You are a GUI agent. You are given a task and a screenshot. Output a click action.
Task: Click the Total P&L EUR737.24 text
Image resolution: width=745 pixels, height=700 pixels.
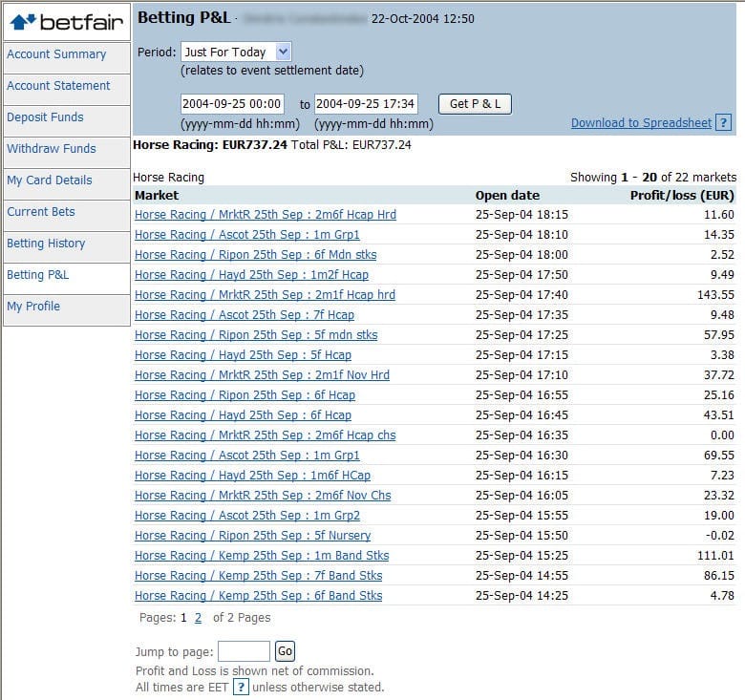[351, 145]
